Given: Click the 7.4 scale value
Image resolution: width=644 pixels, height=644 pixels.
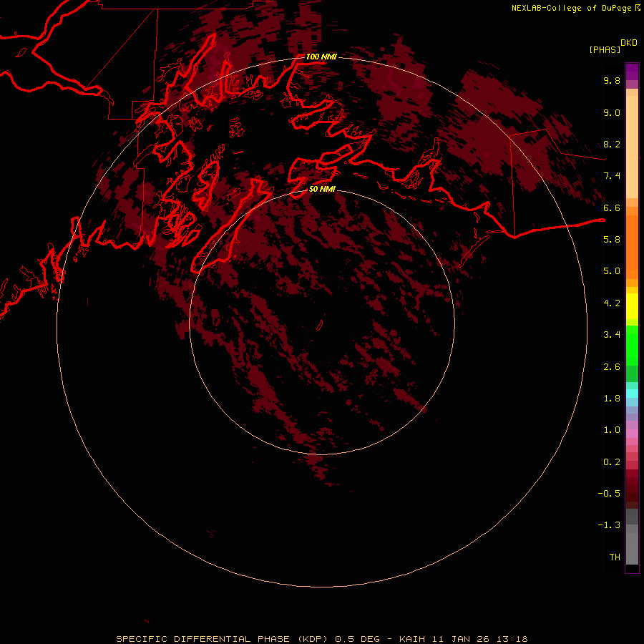Looking at the screenshot, I should 612,176.
